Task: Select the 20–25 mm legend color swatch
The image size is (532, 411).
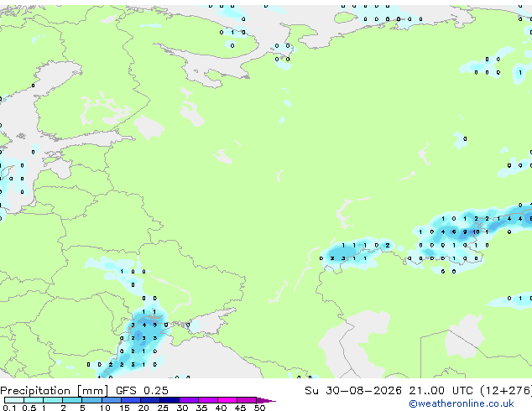Action: (x=149, y=400)
